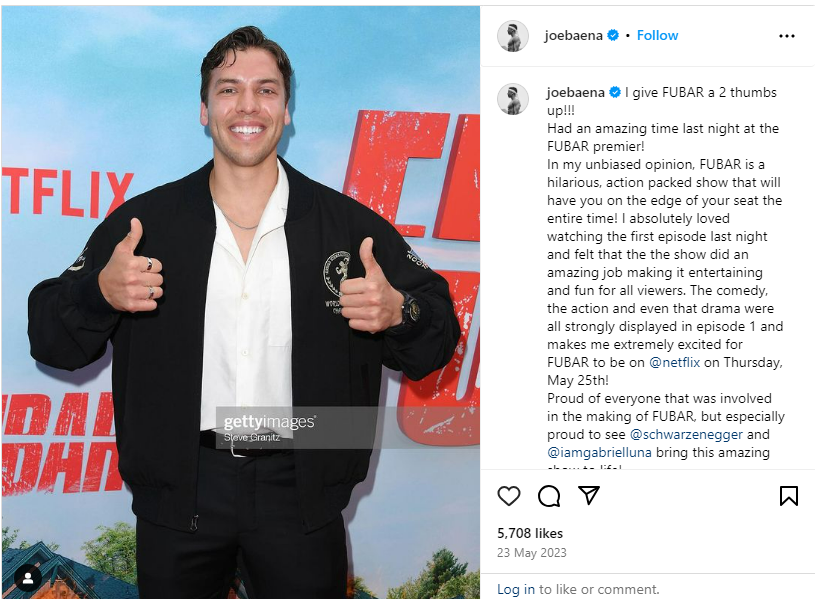Open comments via the speech bubble icon
Screen dimensions: 815x599
point(549,496)
